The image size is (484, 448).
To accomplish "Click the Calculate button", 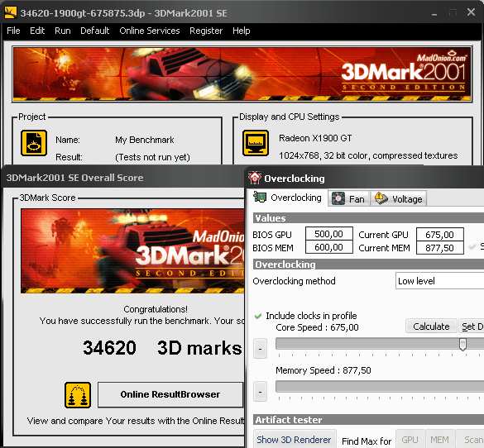I will tap(431, 326).
